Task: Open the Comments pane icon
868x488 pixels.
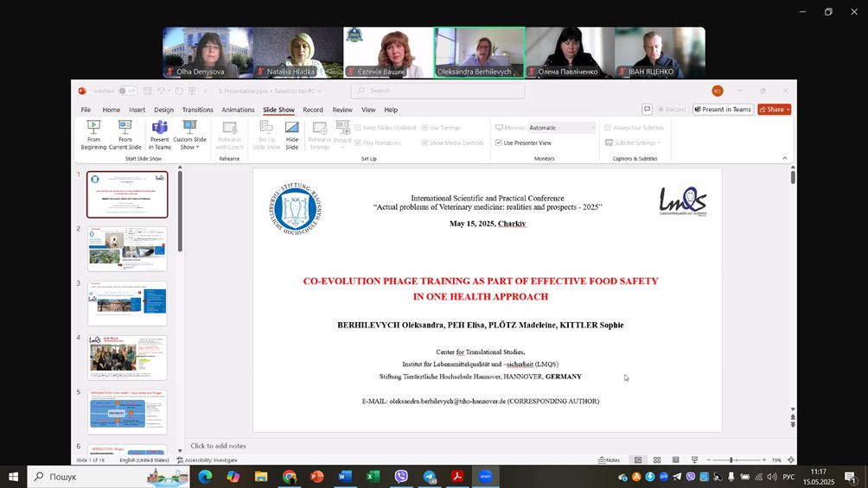Action: point(647,109)
